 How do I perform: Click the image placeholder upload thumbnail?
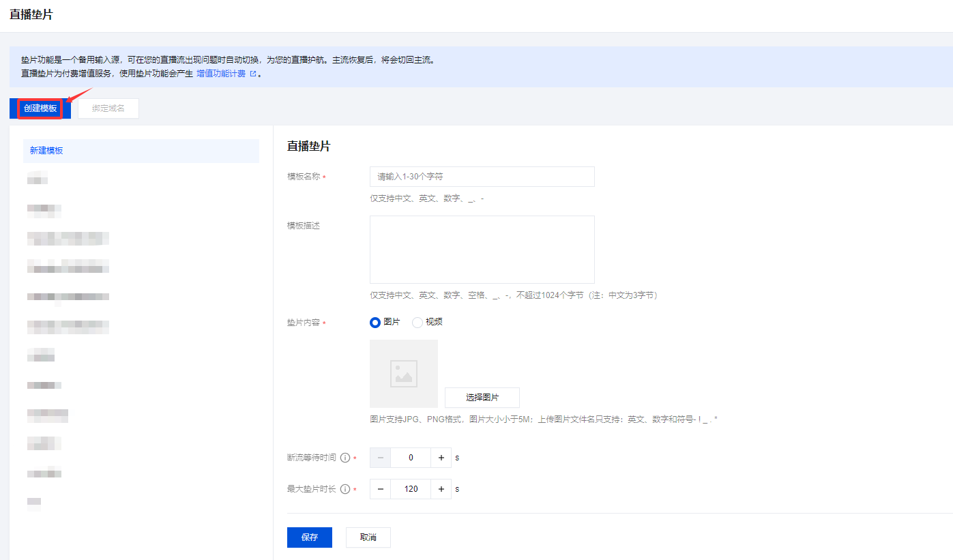(x=403, y=374)
